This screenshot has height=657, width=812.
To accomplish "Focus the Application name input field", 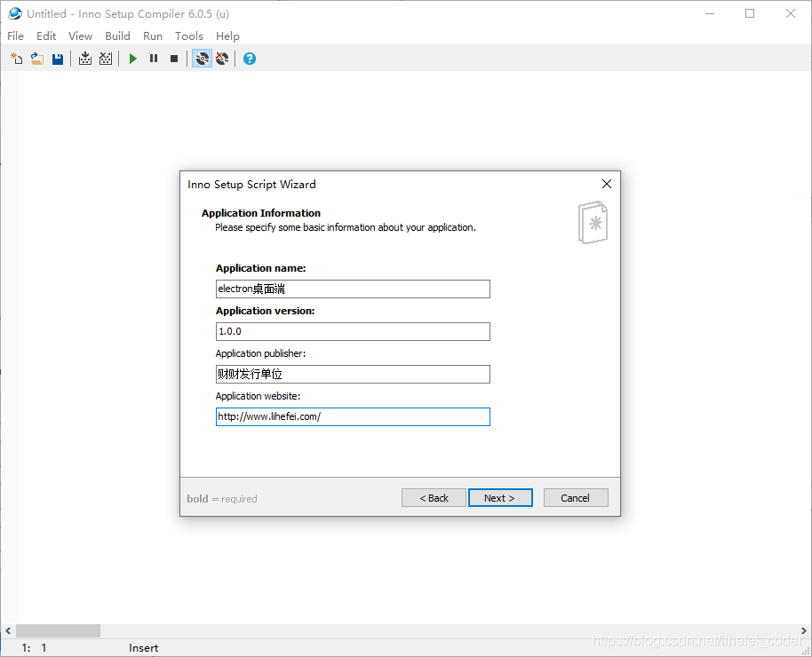I will (x=353, y=289).
